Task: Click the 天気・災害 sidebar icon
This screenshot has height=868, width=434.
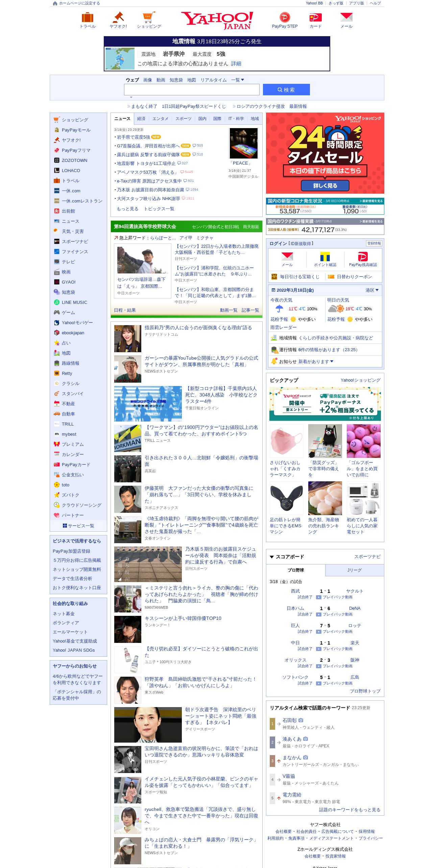Action: click(57, 232)
